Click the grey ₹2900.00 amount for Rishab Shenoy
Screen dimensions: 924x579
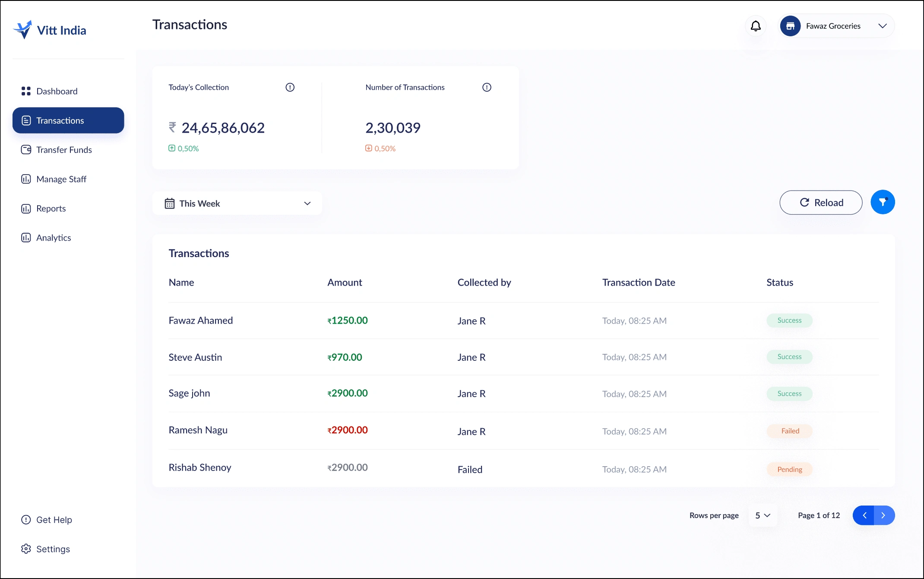[348, 468]
